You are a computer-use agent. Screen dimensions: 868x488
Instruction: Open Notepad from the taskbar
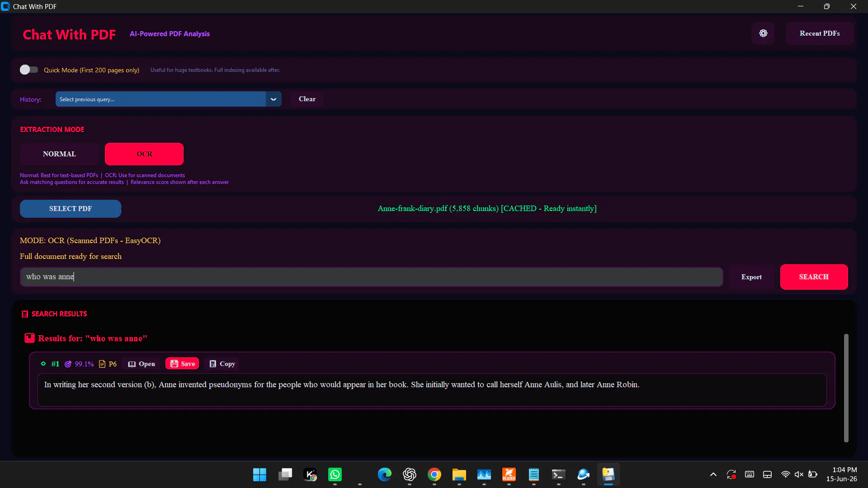534,475
